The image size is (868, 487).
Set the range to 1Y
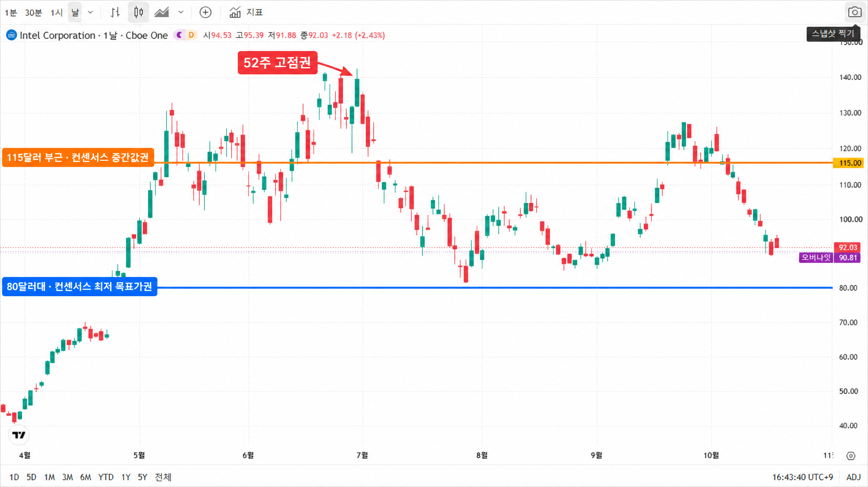pyautogui.click(x=126, y=477)
